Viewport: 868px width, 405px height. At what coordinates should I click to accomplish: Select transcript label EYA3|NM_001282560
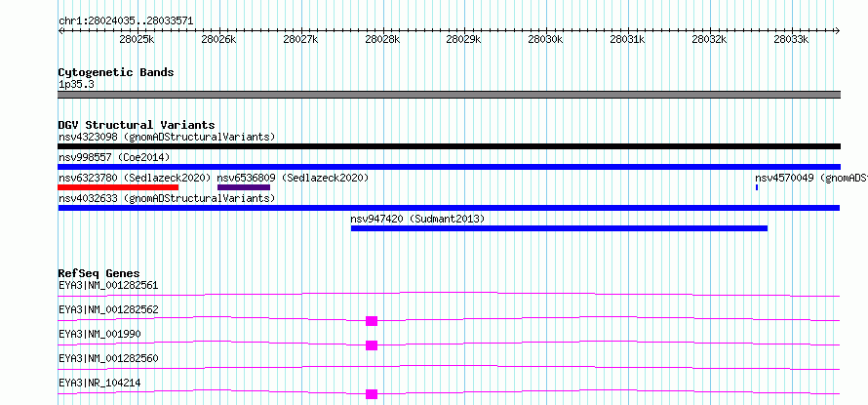[x=108, y=358]
